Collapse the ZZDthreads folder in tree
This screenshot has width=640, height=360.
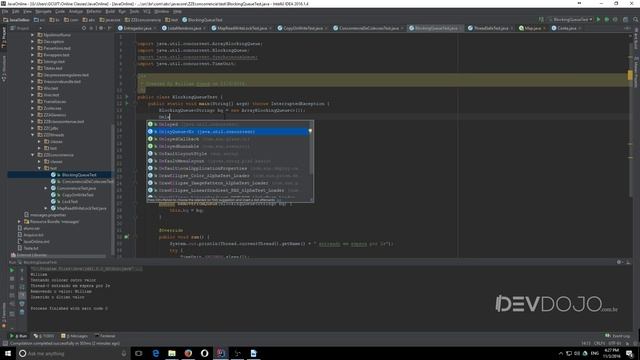tap(33, 135)
